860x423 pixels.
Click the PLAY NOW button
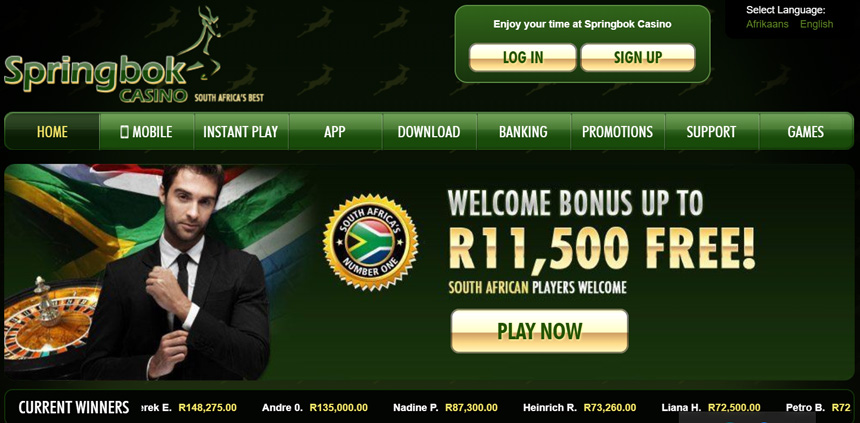(x=540, y=331)
